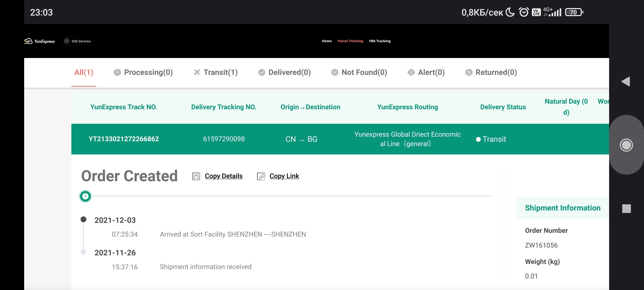This screenshot has height=290, width=644.
Task: Open FBA Tracking in top navigation
Action: pyautogui.click(x=380, y=41)
